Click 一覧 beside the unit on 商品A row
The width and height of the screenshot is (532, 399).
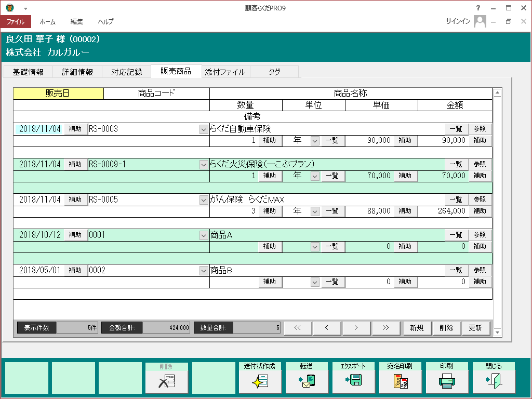click(332, 246)
